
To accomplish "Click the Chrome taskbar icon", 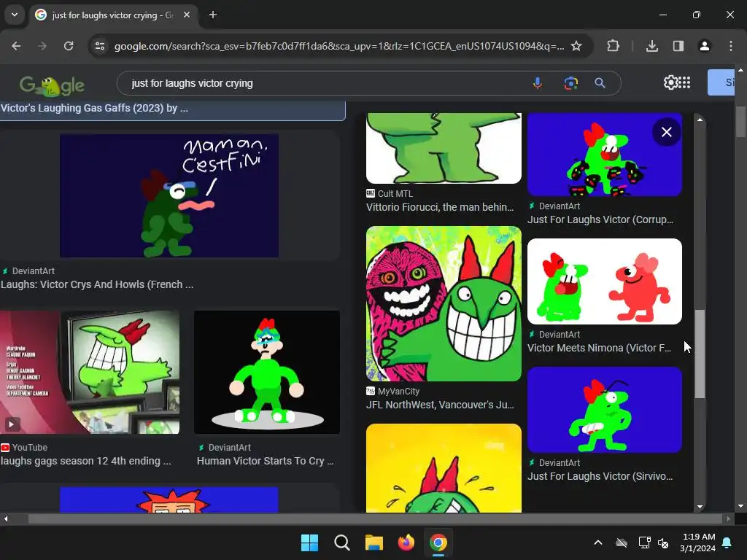I will pos(438,542).
